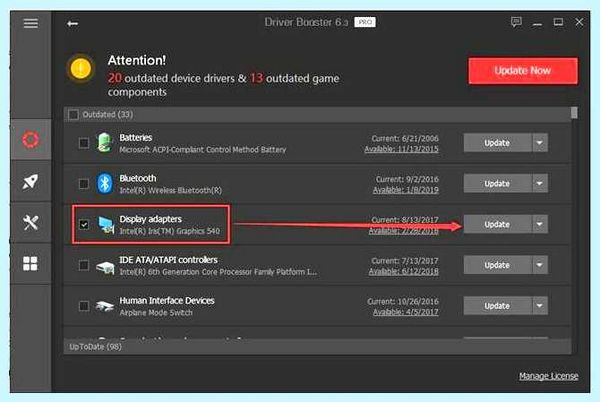This screenshot has width=600, height=402.
Task: Open the Manage License link
Action: pyautogui.click(x=548, y=376)
